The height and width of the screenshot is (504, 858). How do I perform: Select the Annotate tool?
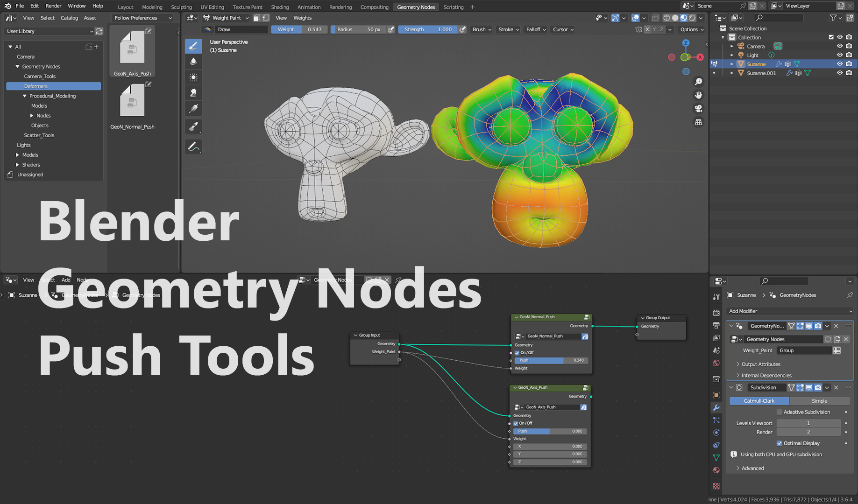click(193, 147)
